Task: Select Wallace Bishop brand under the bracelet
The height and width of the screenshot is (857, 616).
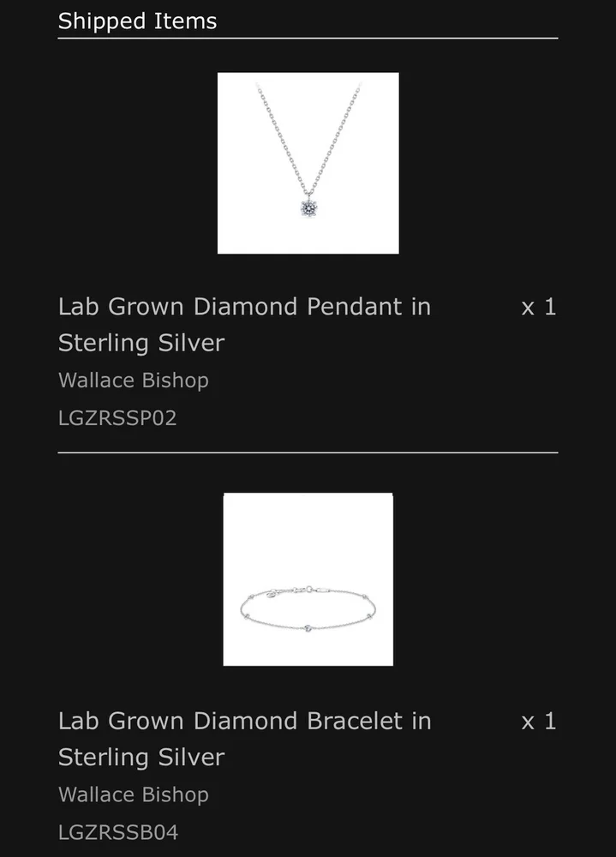Action: [x=134, y=795]
